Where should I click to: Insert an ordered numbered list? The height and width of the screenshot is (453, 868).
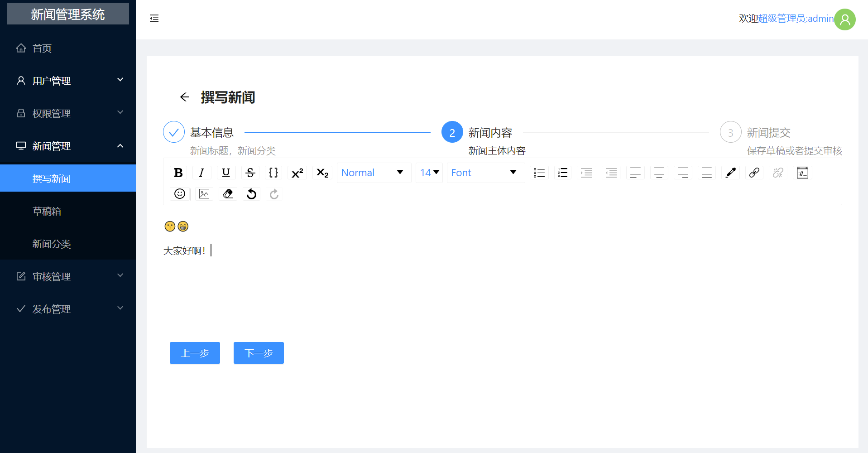pyautogui.click(x=563, y=173)
